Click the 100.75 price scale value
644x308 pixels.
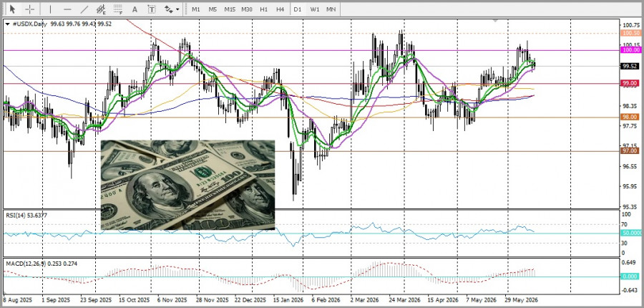click(x=631, y=25)
